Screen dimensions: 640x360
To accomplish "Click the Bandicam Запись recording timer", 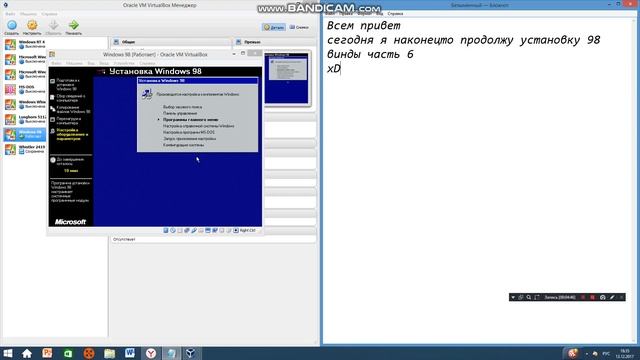I will click(x=560, y=298).
